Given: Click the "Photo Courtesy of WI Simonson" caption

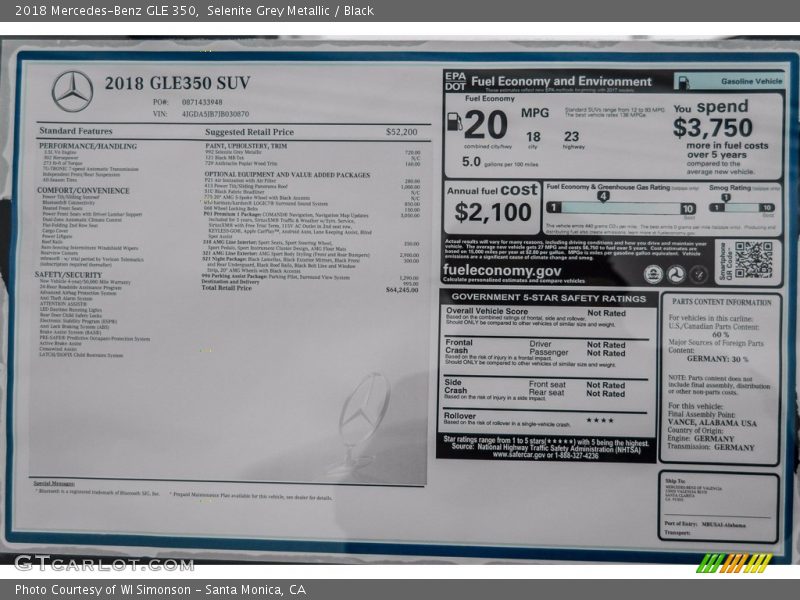Looking at the screenshot, I should (103, 590).
